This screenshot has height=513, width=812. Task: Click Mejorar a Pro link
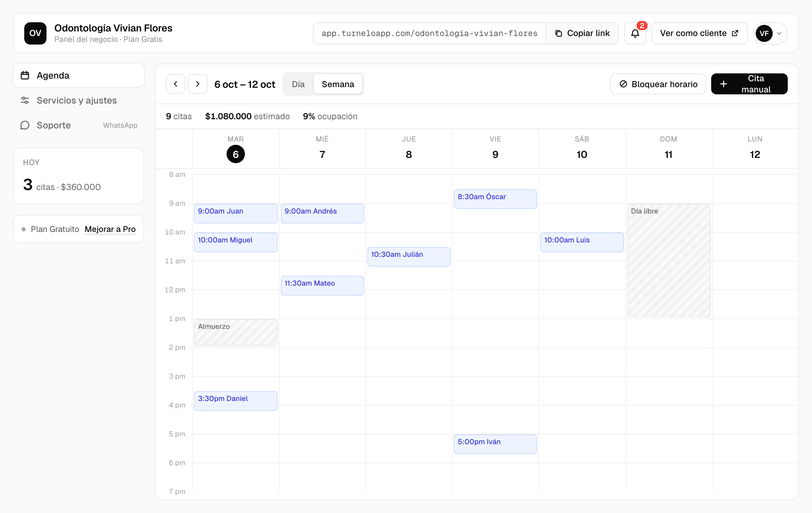pos(110,229)
